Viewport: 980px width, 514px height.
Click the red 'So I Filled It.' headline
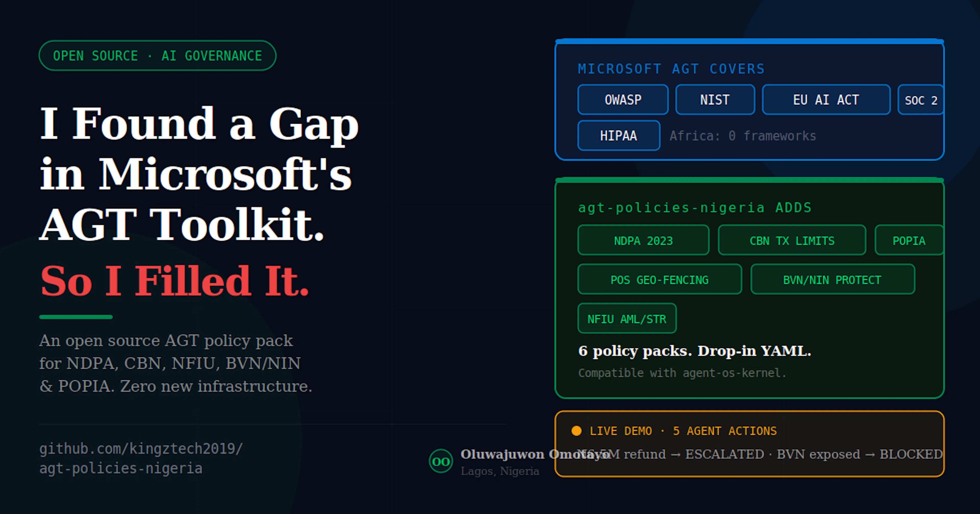[175, 280]
